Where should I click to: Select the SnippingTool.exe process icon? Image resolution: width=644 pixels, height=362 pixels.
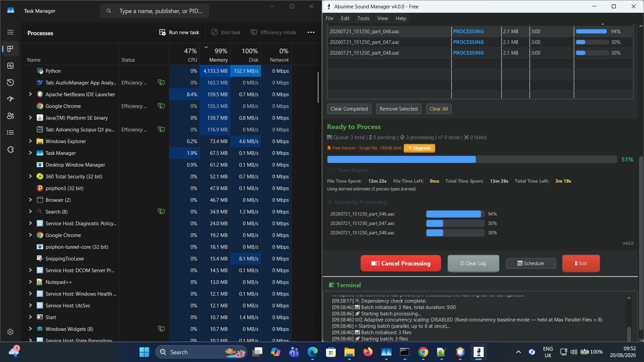click(x=40, y=259)
